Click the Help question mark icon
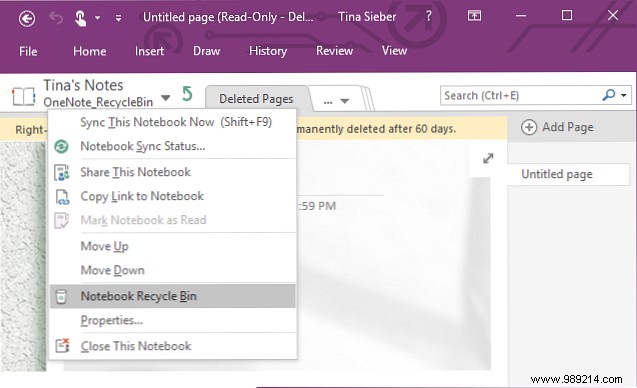The height and width of the screenshot is (388, 637). tap(428, 17)
